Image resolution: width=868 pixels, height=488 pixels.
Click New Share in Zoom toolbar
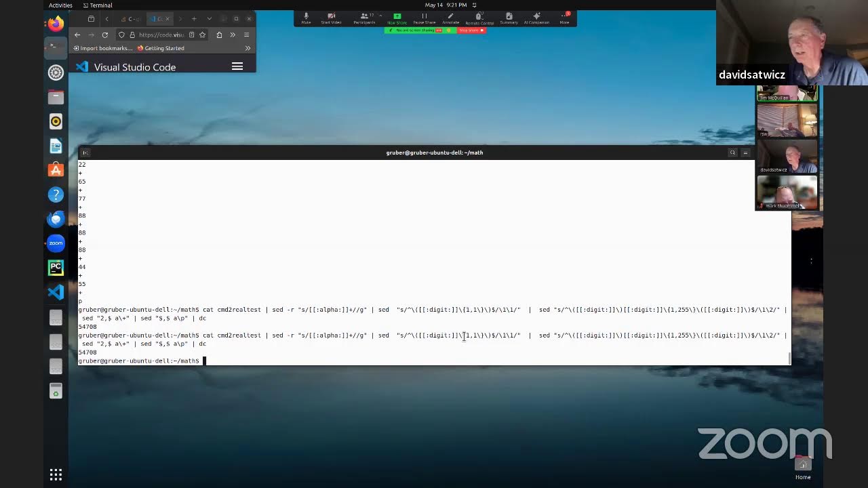(397, 18)
